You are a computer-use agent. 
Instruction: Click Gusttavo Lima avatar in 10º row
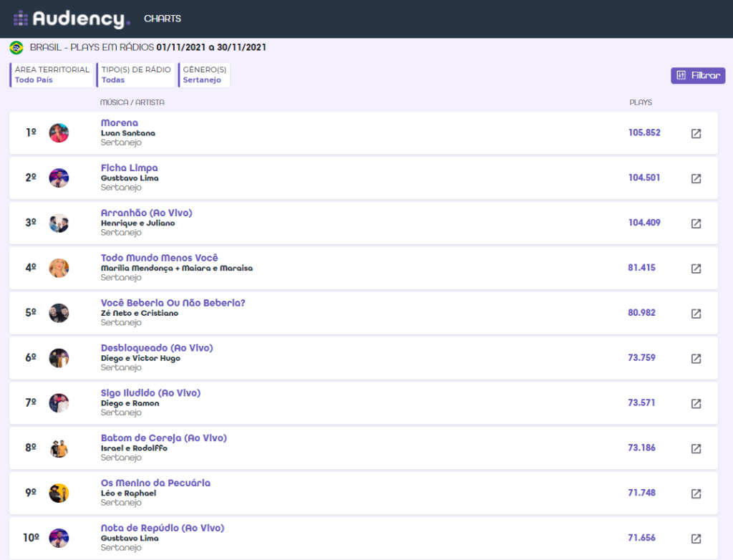tap(59, 538)
